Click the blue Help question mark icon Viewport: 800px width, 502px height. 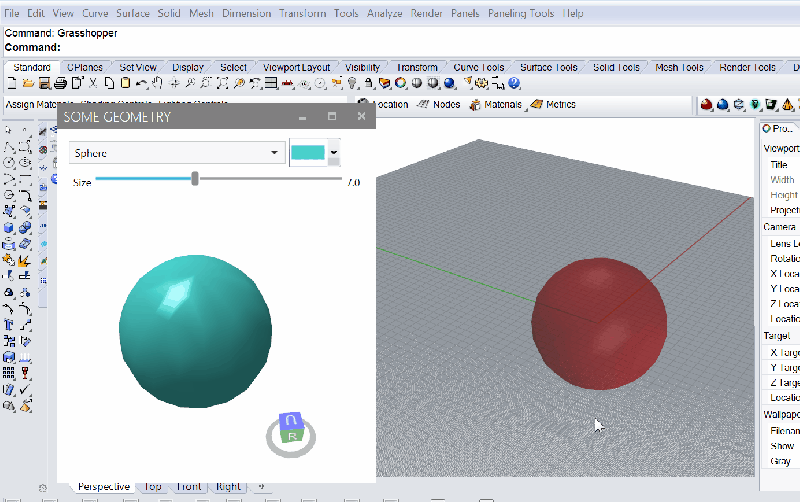click(x=514, y=83)
